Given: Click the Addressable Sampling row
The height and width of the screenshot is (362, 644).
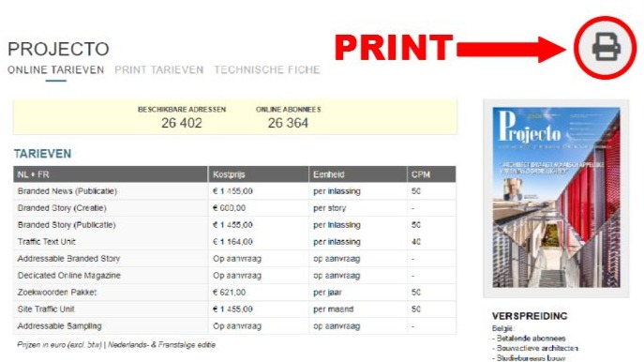Looking at the screenshot, I should pos(234,325).
